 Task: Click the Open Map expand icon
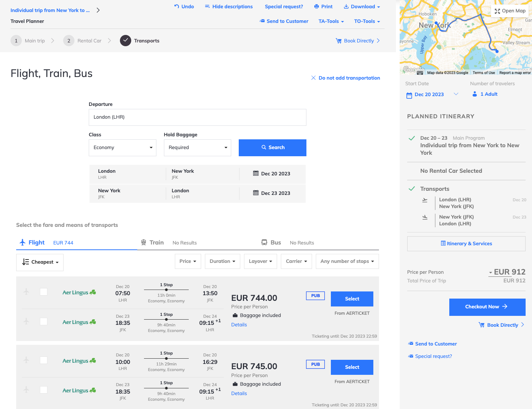pos(497,11)
